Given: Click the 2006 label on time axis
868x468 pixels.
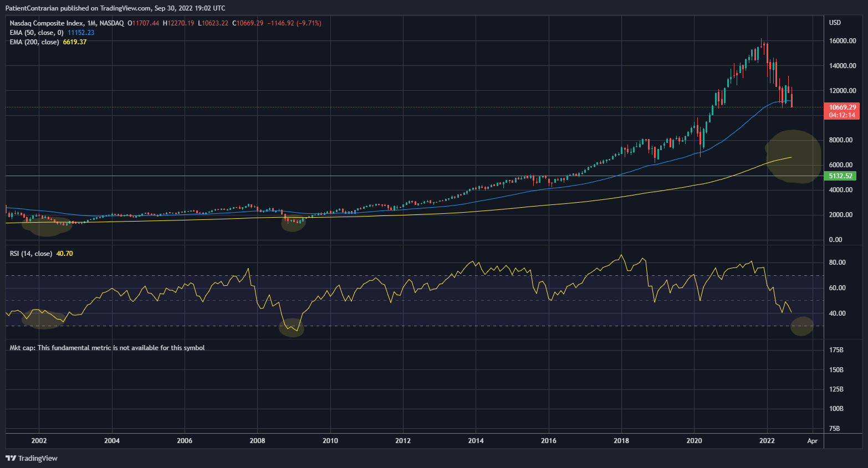Looking at the screenshot, I should 185,441.
